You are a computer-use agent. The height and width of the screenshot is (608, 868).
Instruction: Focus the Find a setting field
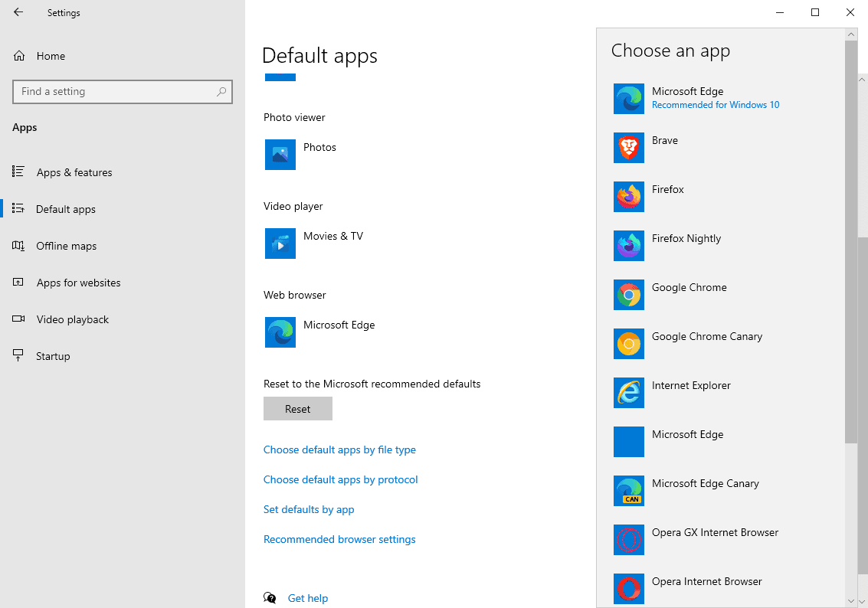(x=123, y=92)
